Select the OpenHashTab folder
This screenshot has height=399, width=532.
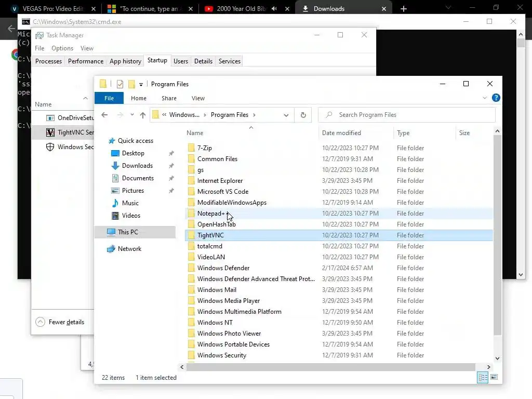coord(216,224)
